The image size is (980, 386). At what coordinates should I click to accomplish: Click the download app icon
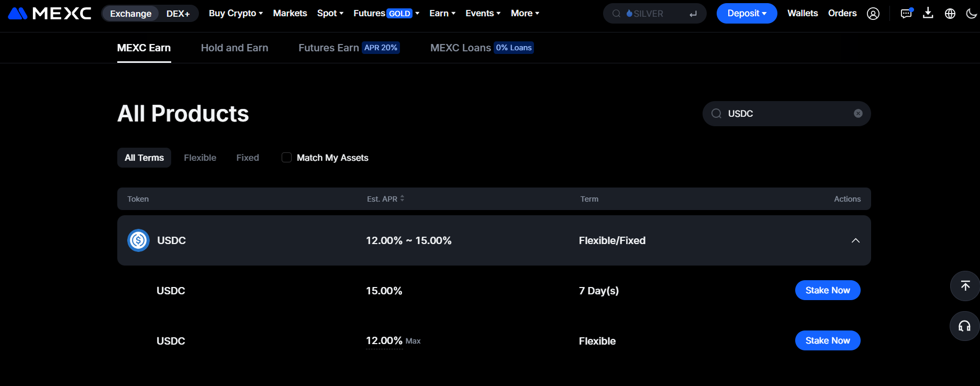pyautogui.click(x=928, y=13)
